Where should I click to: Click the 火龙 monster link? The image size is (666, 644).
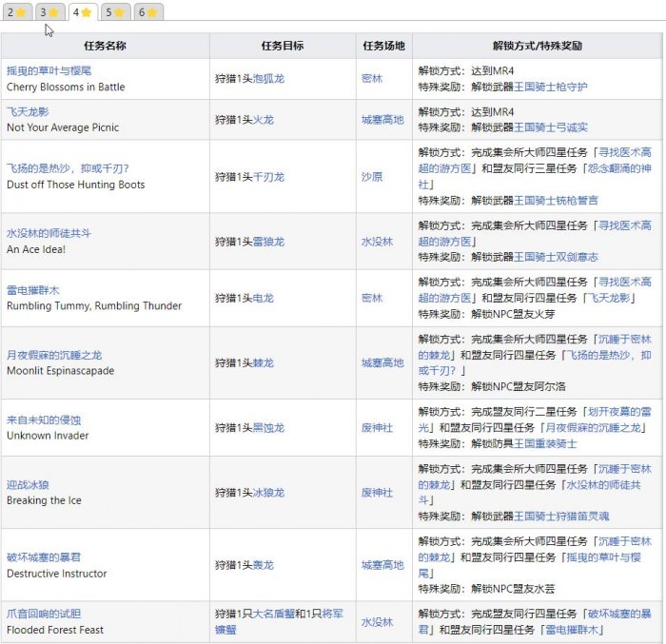262,120
